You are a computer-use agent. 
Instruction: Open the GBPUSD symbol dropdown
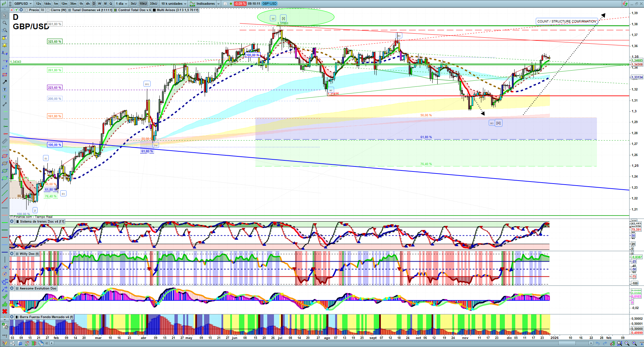coord(23,4)
